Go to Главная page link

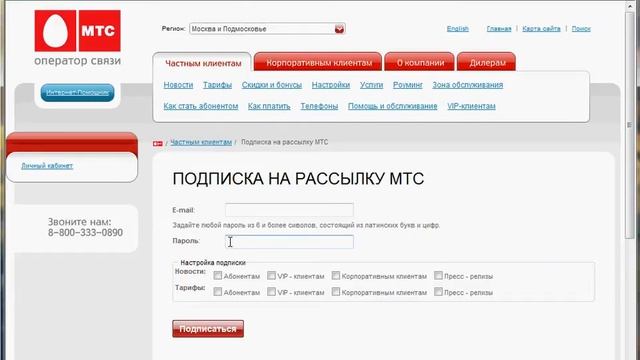[499, 29]
